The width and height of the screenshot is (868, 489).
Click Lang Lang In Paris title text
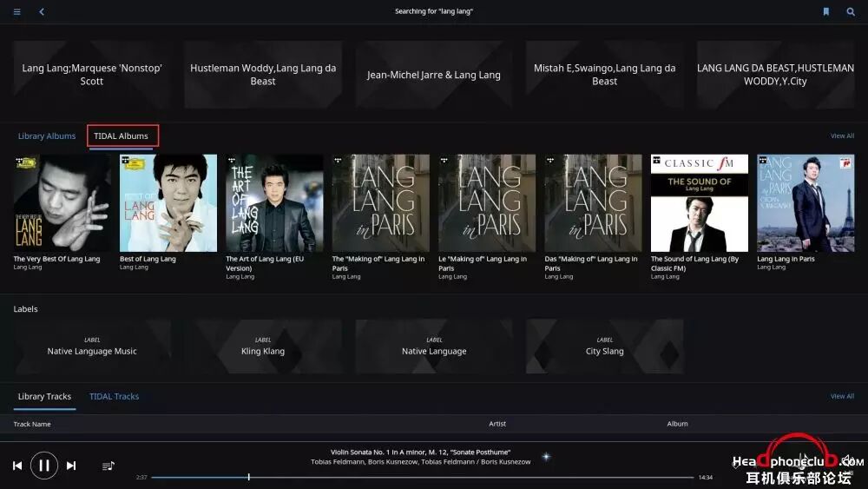pos(786,259)
